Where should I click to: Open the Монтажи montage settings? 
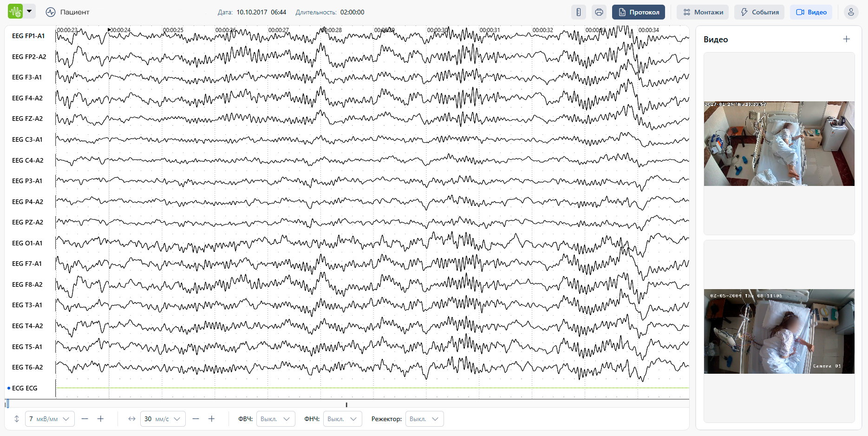702,12
